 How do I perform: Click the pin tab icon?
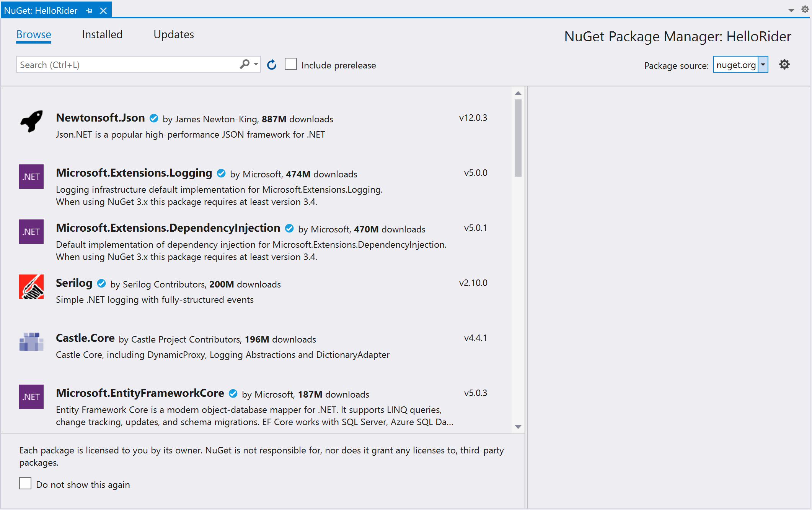(x=89, y=11)
